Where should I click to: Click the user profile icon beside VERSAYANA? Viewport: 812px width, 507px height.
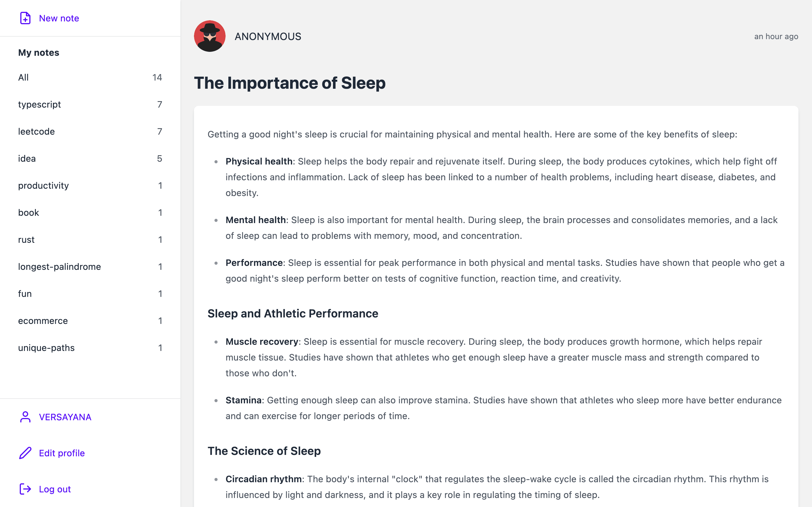click(x=25, y=417)
